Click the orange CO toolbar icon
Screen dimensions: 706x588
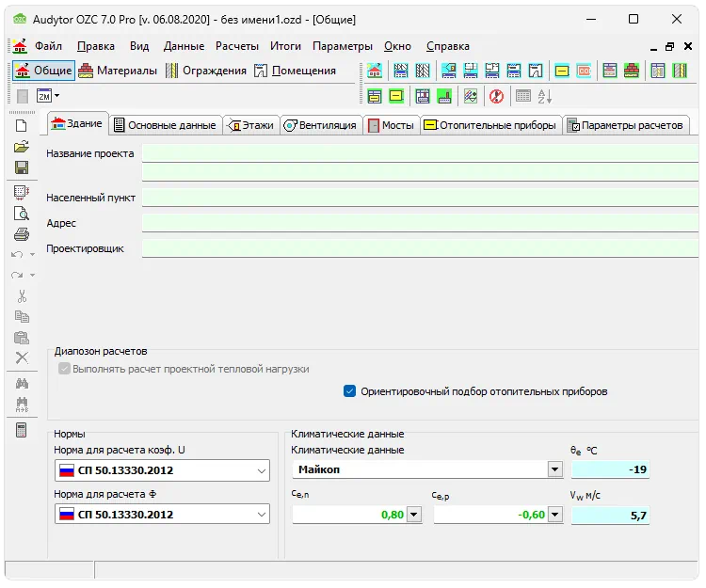click(584, 71)
